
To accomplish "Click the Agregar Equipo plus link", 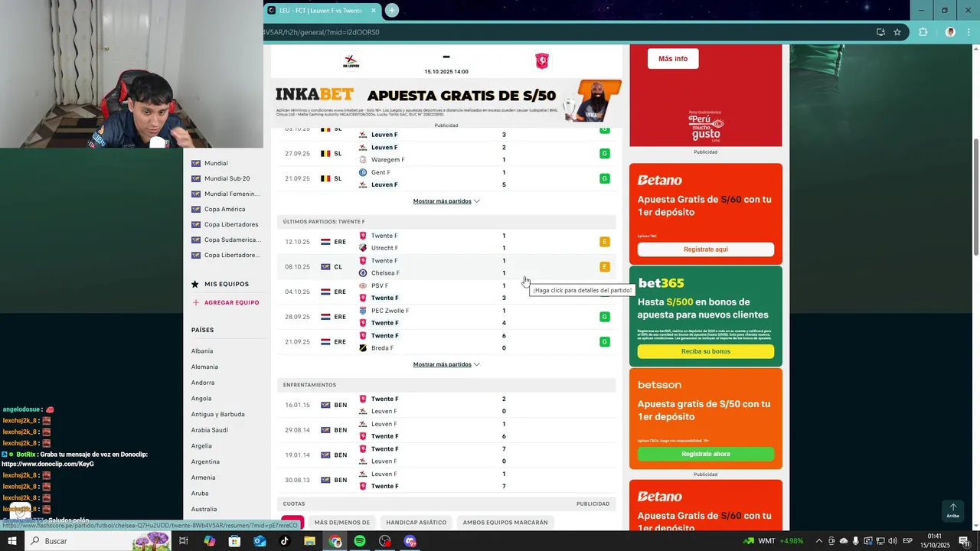I will 226,302.
